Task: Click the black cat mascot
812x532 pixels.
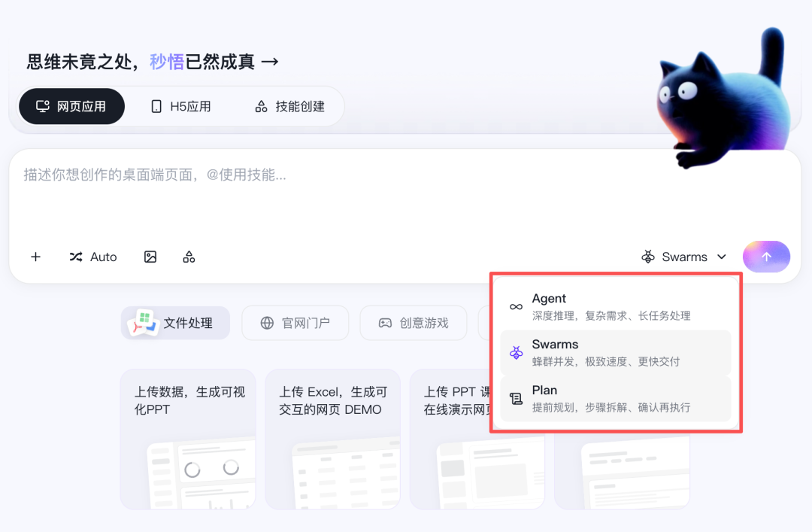Action: [724, 99]
